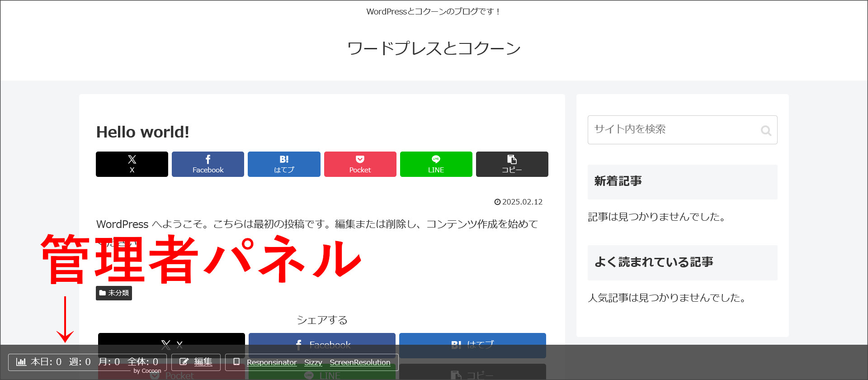Screen dimensions: 868x380
Task: Click the X logo icon in the top share row
Action: click(132, 159)
